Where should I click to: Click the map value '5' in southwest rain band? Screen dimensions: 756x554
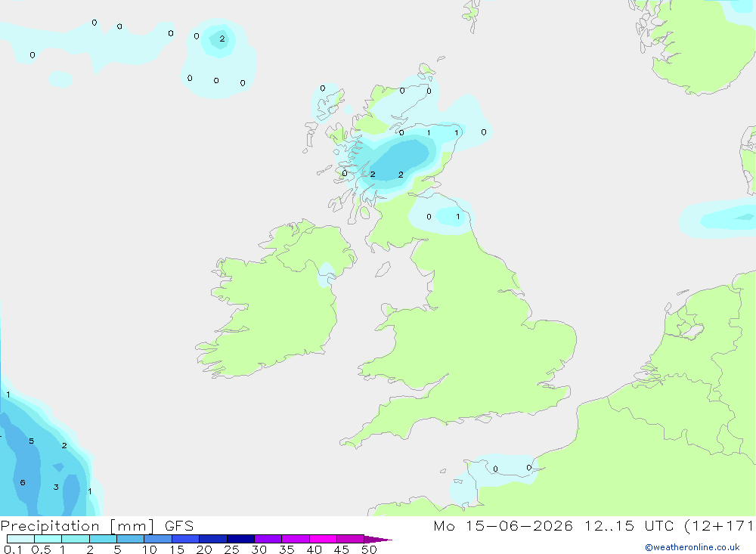tap(31, 441)
